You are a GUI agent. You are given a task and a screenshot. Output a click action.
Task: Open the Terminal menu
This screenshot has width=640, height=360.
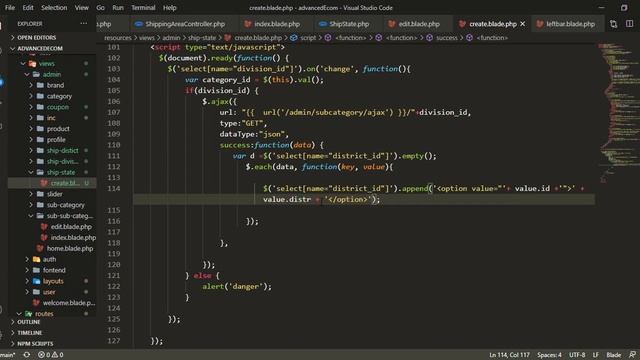click(x=143, y=8)
